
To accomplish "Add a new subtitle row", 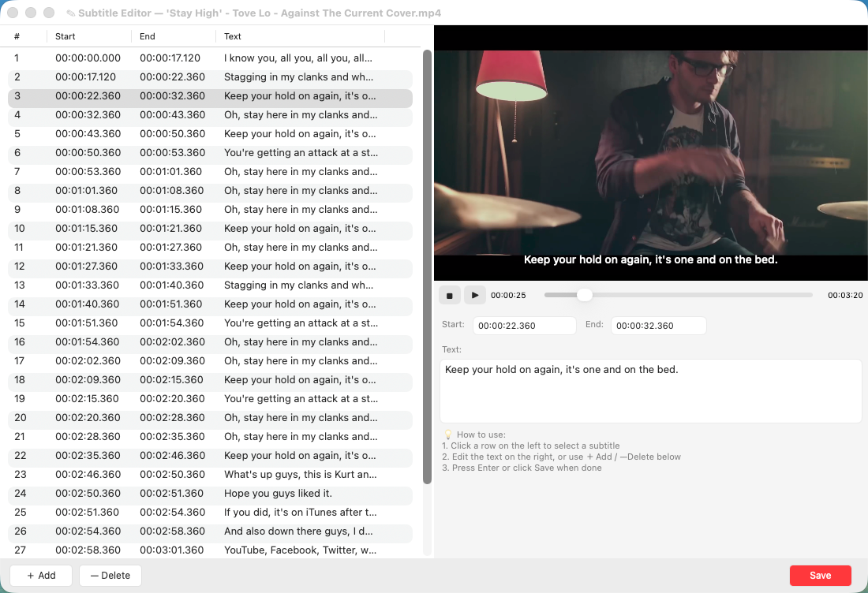I will (41, 576).
